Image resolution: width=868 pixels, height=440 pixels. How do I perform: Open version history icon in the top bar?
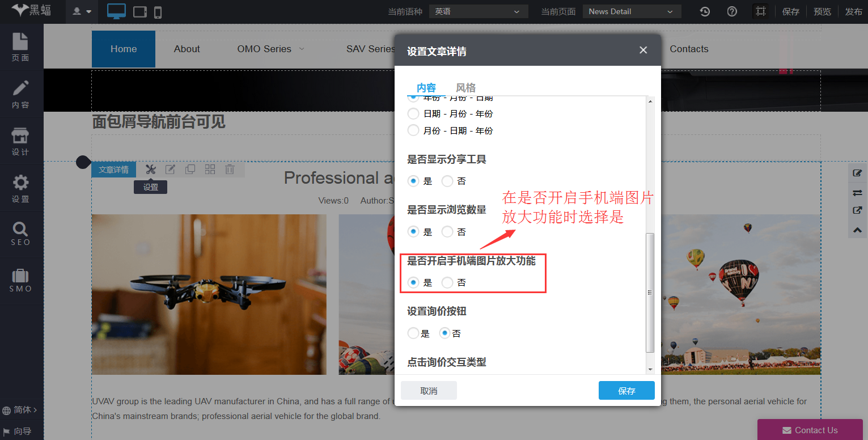point(704,11)
